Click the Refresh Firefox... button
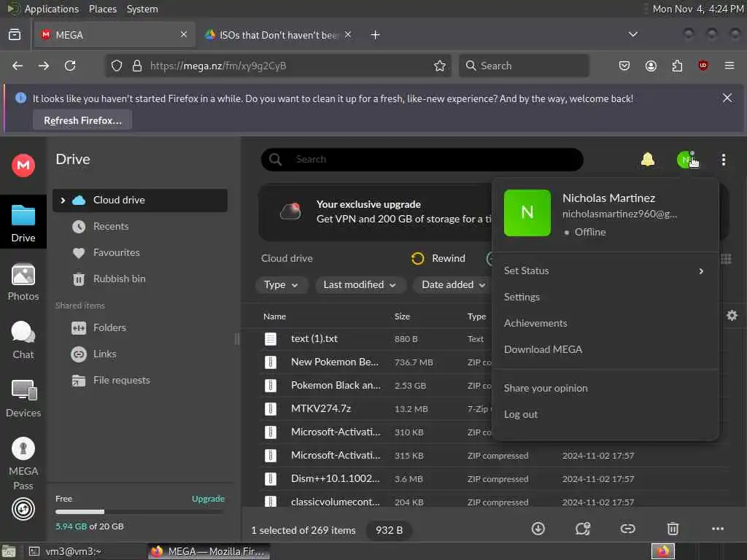This screenshot has height=560, width=747. coord(82,120)
